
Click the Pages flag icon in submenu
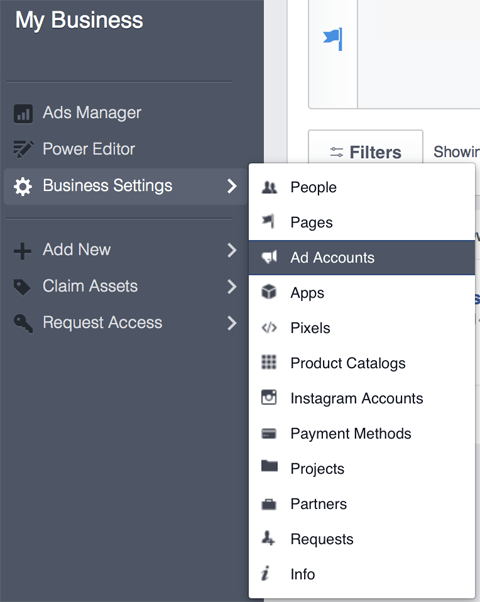pos(268,222)
